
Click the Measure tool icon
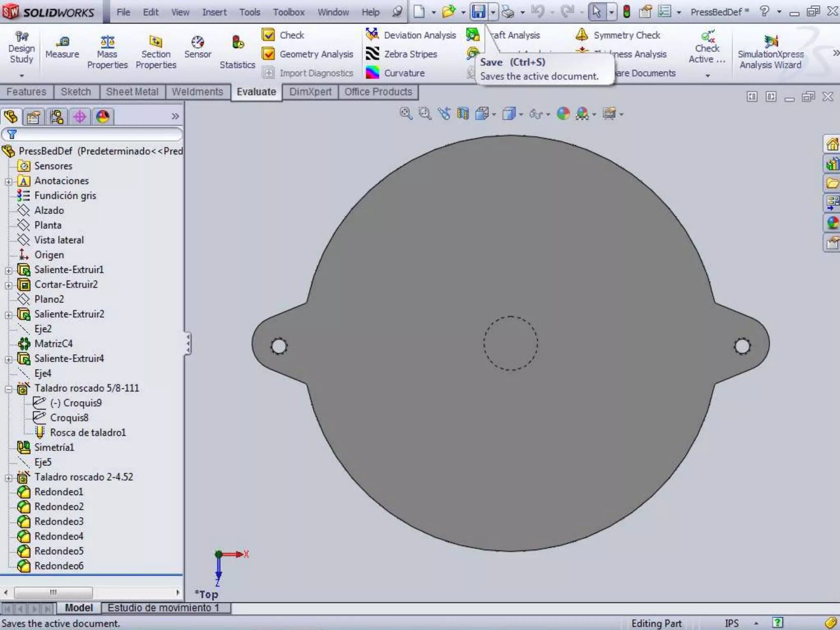[62, 43]
